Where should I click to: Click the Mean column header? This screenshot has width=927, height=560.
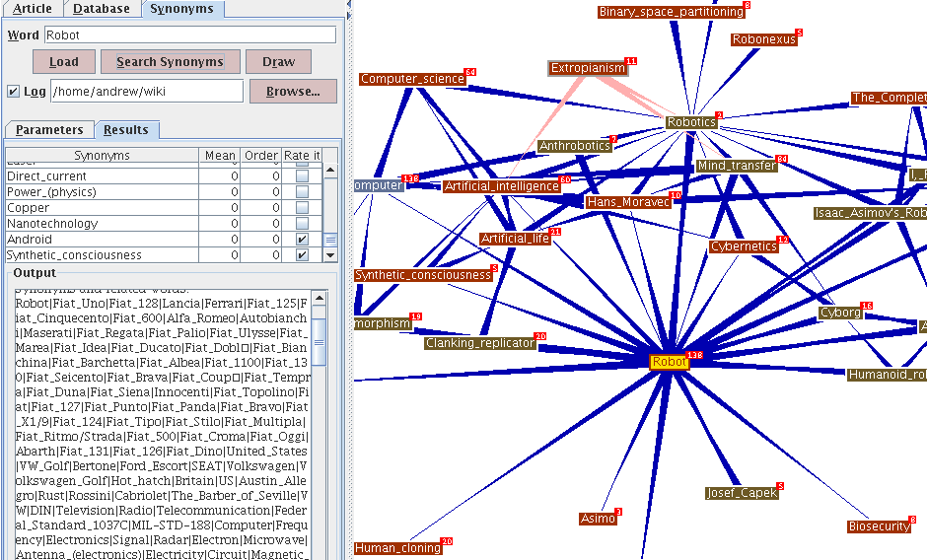coord(220,155)
